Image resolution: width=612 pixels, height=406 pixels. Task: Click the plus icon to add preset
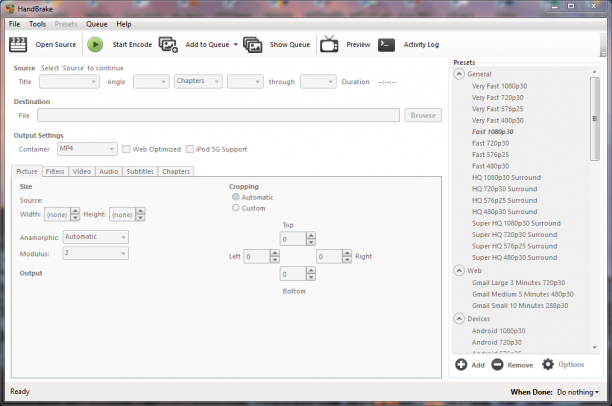pyautogui.click(x=461, y=365)
